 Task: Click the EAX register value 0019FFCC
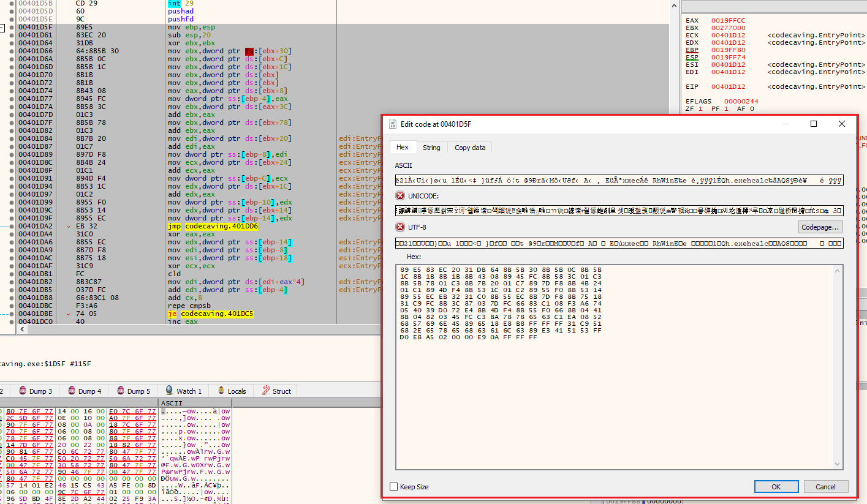pyautogui.click(x=728, y=20)
